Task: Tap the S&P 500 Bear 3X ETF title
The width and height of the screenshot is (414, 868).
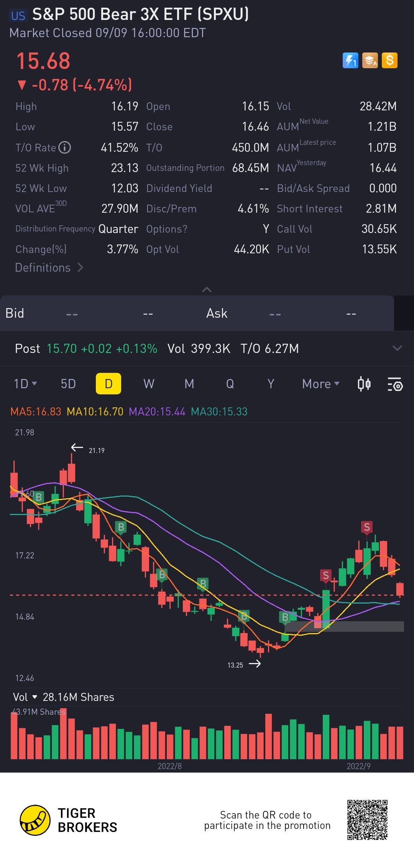Action: [x=141, y=14]
